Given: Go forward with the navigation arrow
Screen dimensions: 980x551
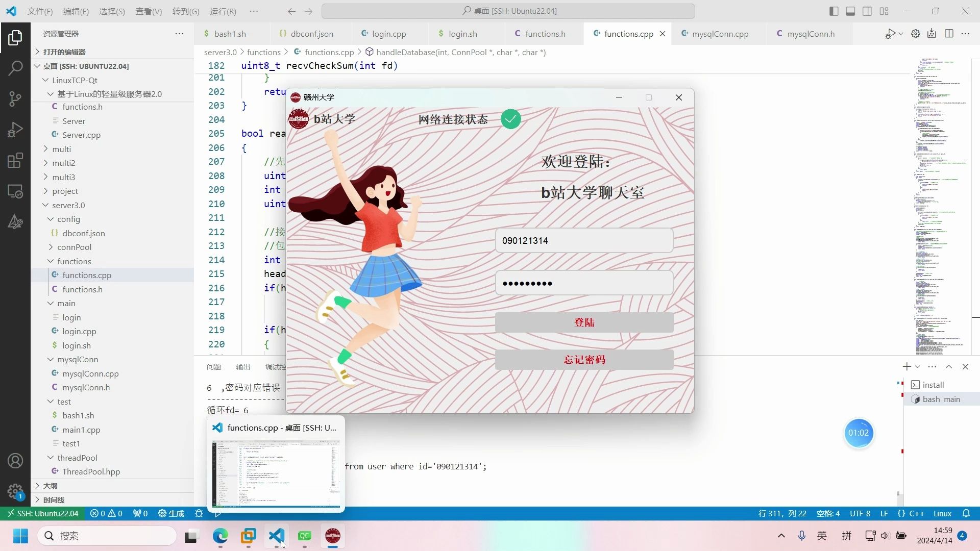Looking at the screenshot, I should (308, 11).
